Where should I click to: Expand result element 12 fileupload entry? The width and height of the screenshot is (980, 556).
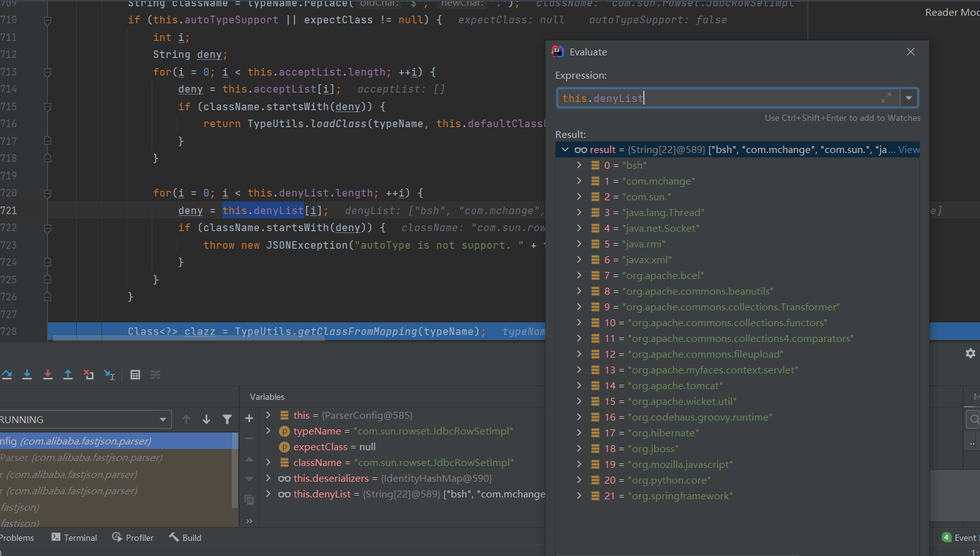(x=579, y=354)
